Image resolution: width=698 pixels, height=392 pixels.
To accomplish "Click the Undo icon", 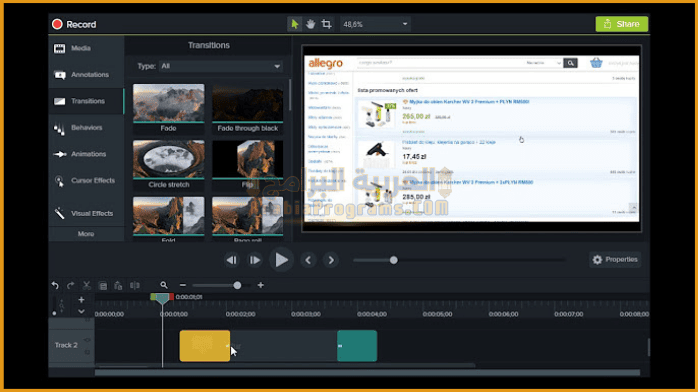I will coord(55,285).
